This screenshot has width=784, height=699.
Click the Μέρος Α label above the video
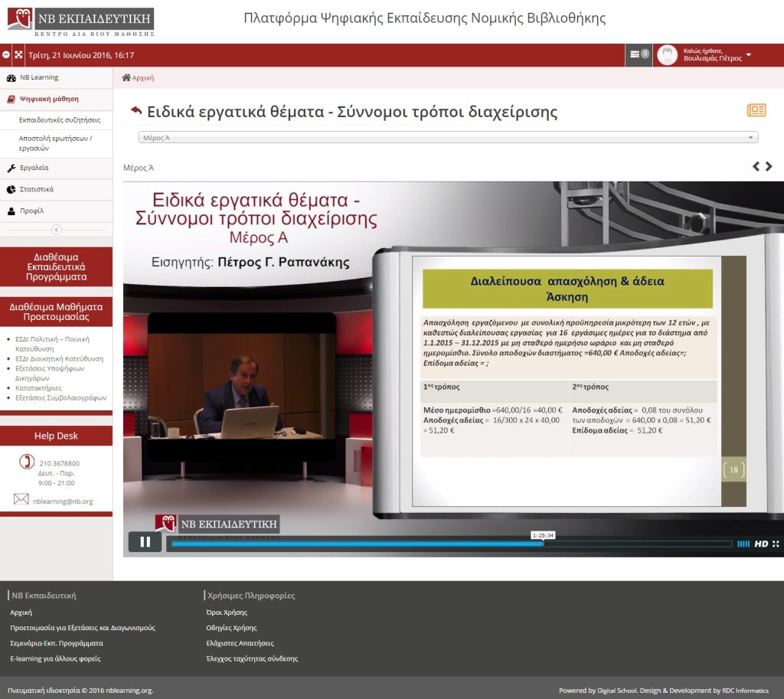[139, 168]
